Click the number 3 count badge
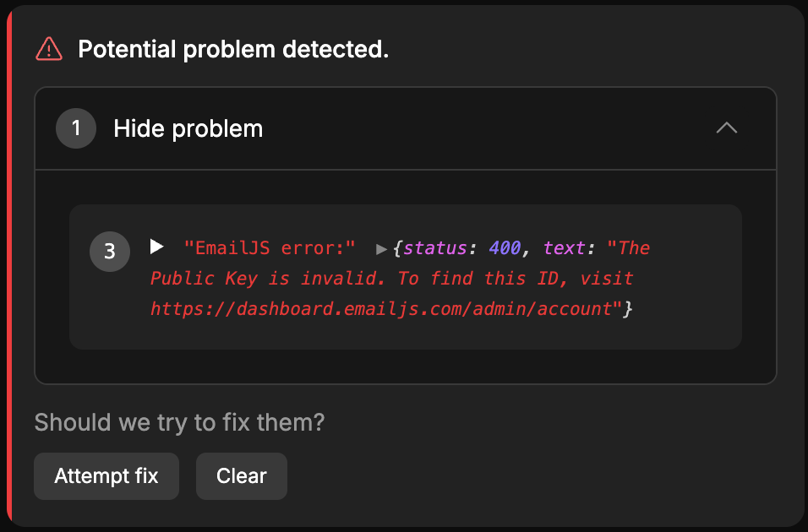Screen dimensions: 808x532 pyautogui.click(x=110, y=252)
